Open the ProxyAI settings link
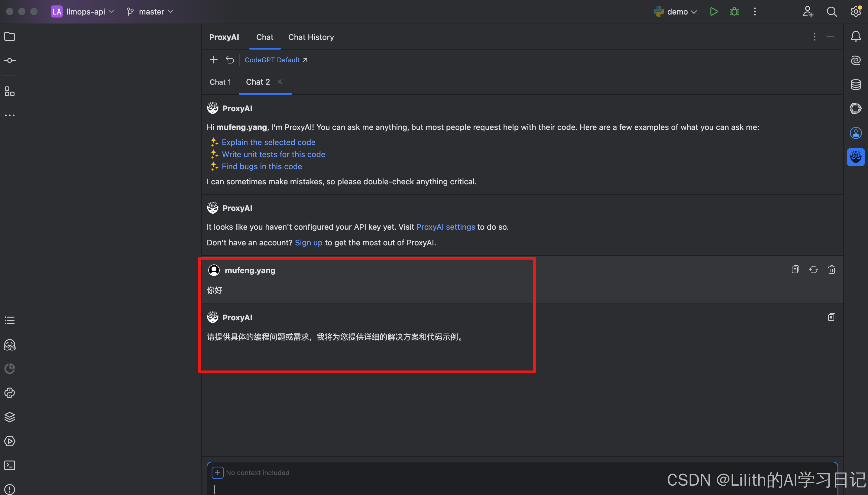 (x=445, y=227)
